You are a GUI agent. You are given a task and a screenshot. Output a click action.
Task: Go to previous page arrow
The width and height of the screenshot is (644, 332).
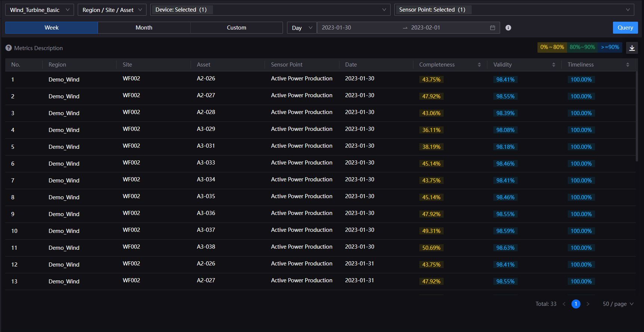564,304
